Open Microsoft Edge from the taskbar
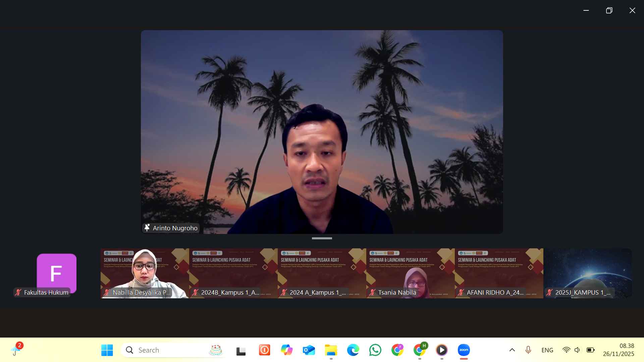Image resolution: width=644 pixels, height=362 pixels. click(x=353, y=350)
